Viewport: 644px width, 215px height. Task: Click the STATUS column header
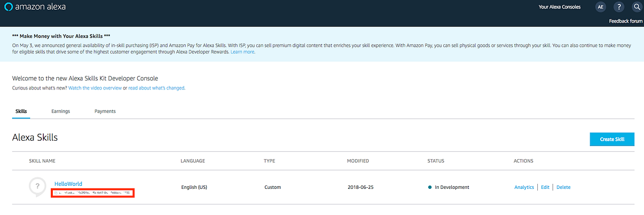436,161
